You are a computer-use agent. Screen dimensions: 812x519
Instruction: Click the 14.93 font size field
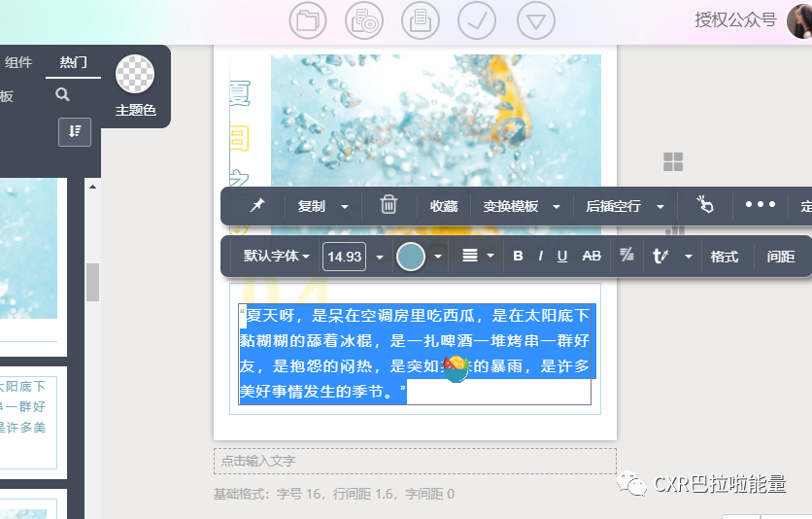pyautogui.click(x=345, y=257)
